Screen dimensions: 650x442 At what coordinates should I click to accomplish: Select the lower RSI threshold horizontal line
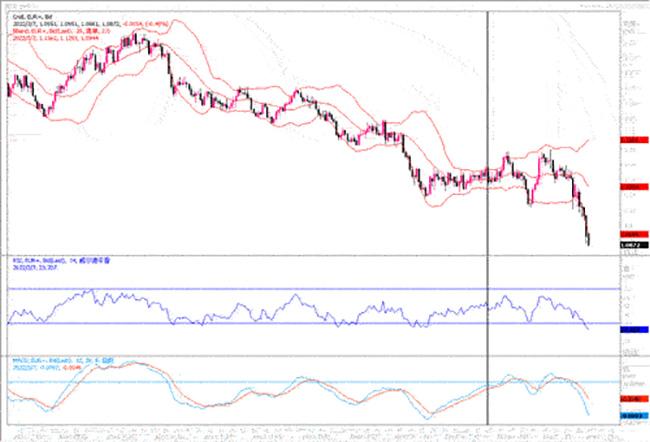coord(300,323)
